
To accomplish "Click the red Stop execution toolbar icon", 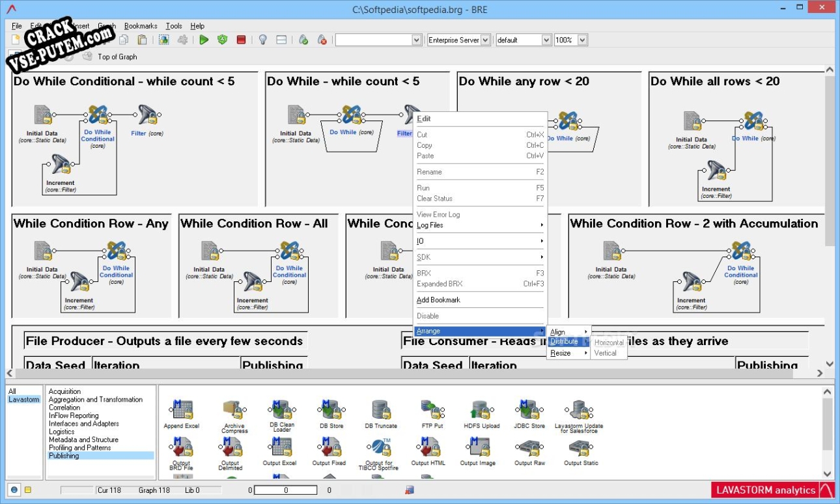I will (x=240, y=40).
